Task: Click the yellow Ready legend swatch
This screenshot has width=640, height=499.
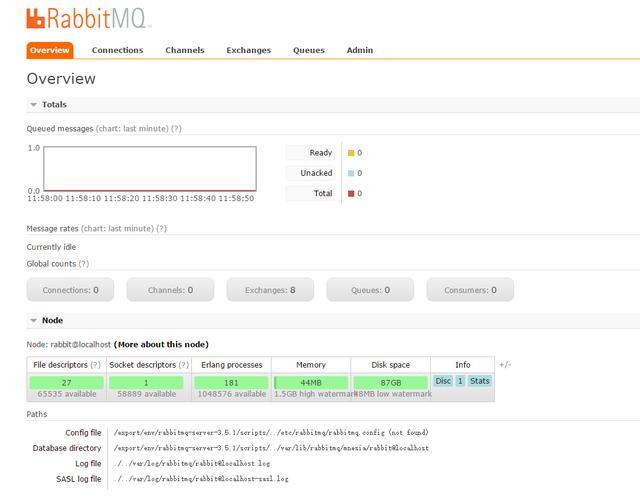Action: coord(351,153)
